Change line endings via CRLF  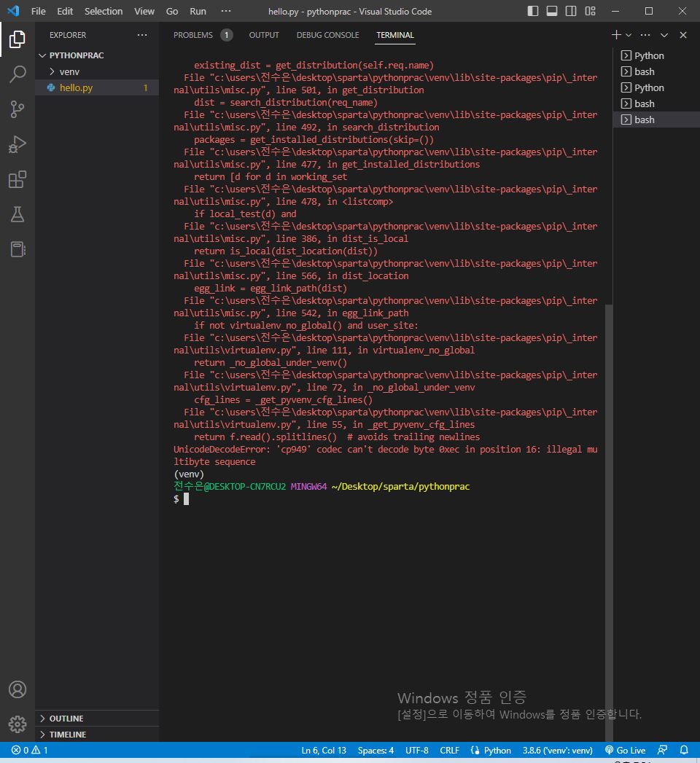point(449,750)
